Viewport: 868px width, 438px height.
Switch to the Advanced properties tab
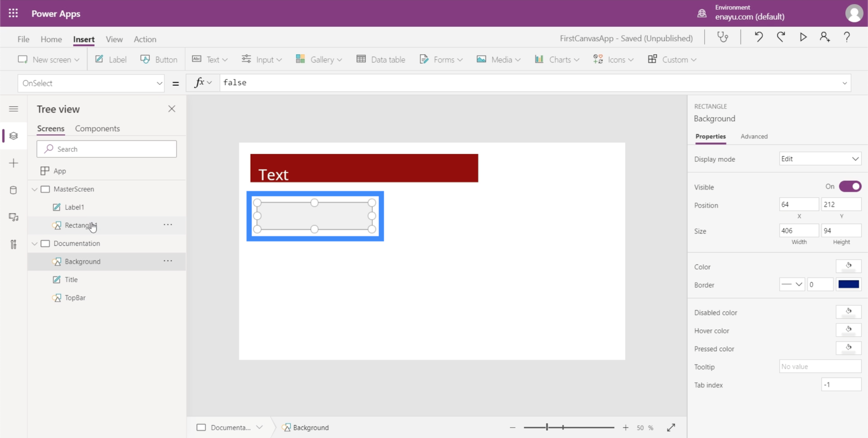point(754,136)
